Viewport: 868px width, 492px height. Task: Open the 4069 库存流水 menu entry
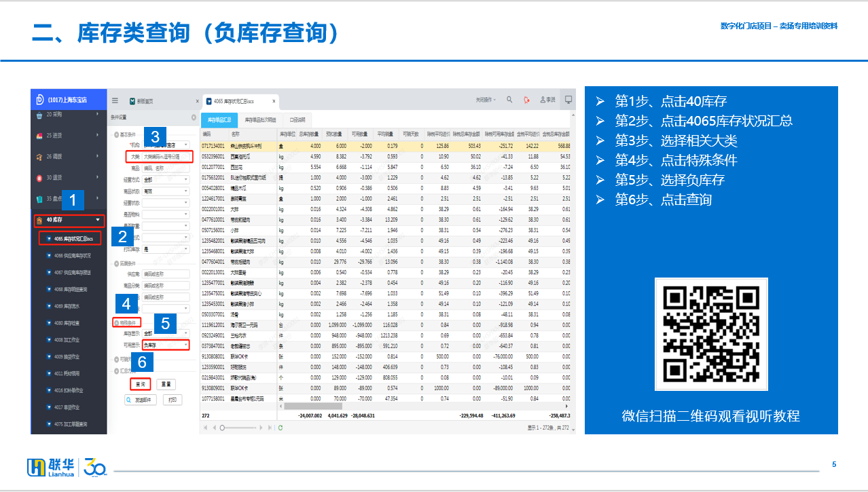point(68,306)
